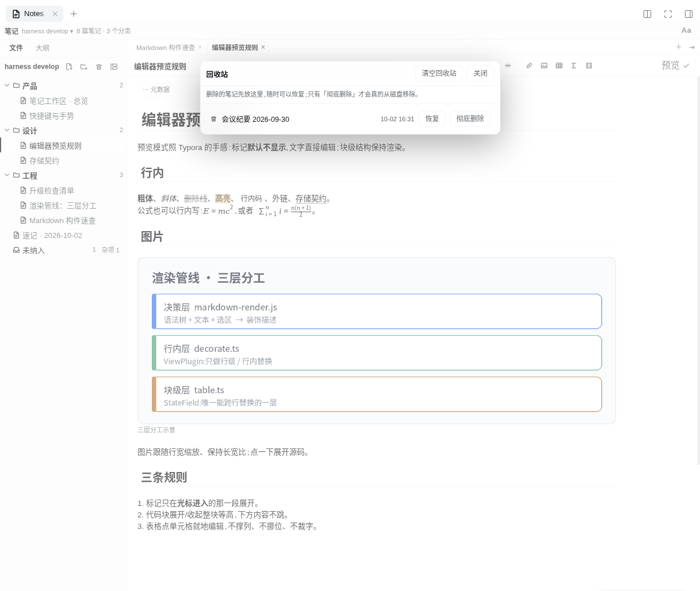Open the 快捷键与手势 note
The width and height of the screenshot is (700, 591).
63,116
